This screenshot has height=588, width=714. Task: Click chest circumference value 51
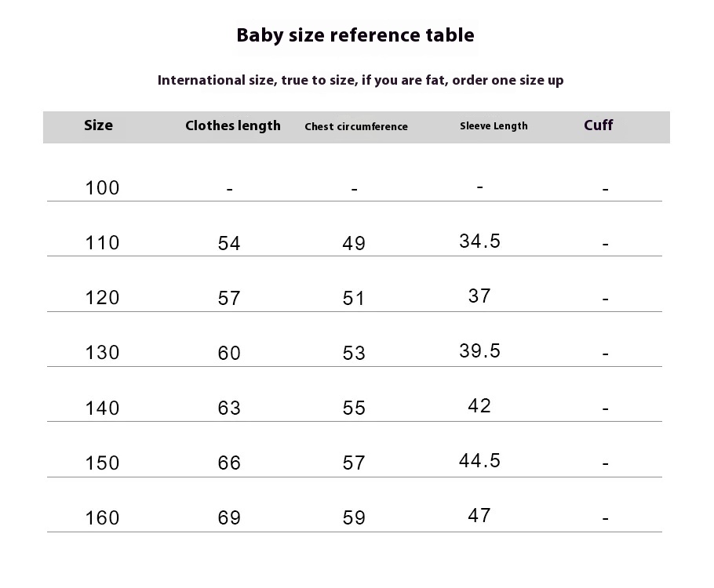(x=354, y=299)
